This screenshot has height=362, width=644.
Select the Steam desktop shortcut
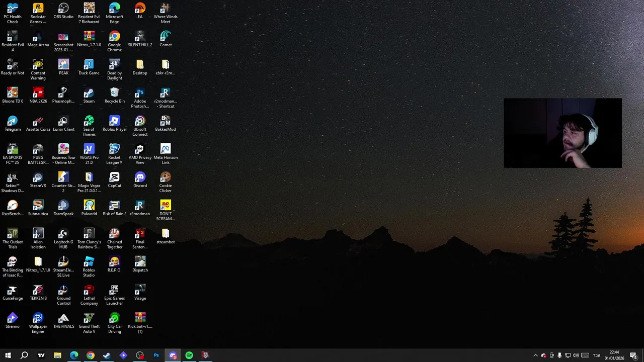89,96
